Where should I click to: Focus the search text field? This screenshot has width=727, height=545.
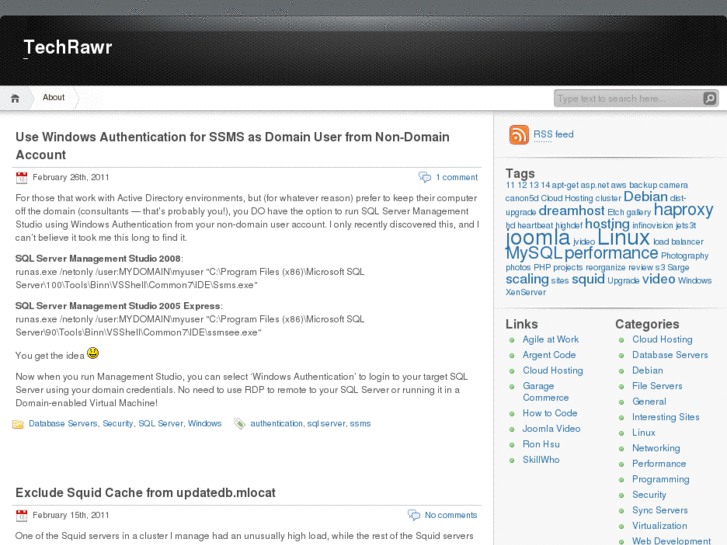[x=629, y=98]
